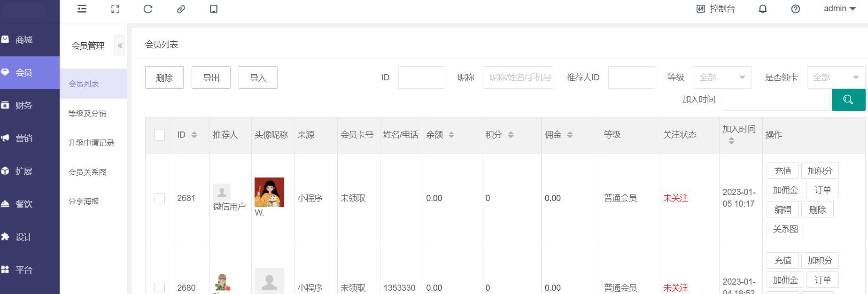Click the link icon in top bar
This screenshot has height=294, width=868.
181,9
